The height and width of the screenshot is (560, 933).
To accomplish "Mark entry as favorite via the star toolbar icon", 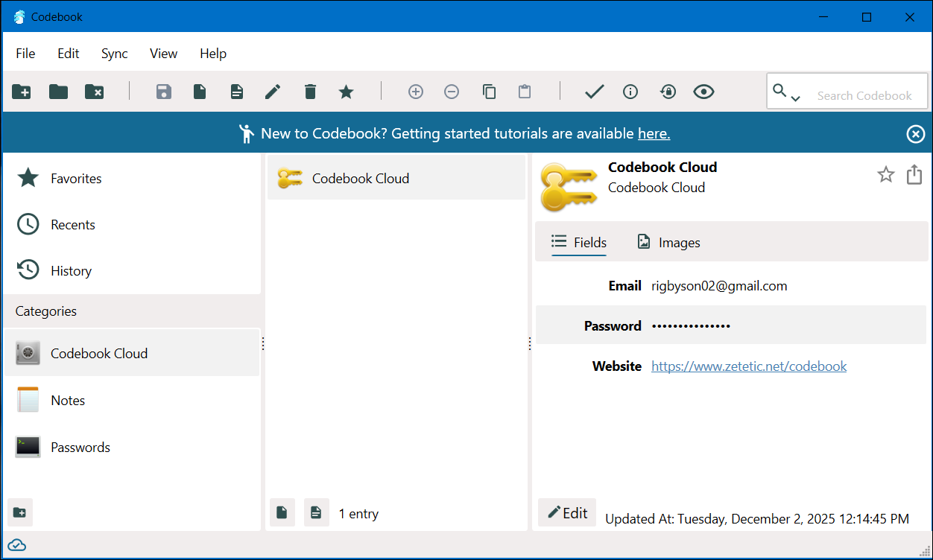I will coord(346,91).
